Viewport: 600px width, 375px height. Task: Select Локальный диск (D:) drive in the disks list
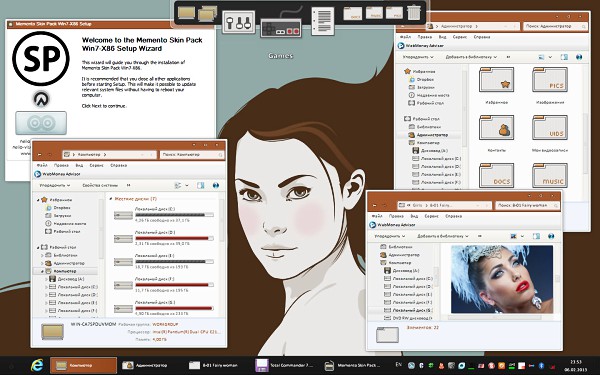coord(164,238)
